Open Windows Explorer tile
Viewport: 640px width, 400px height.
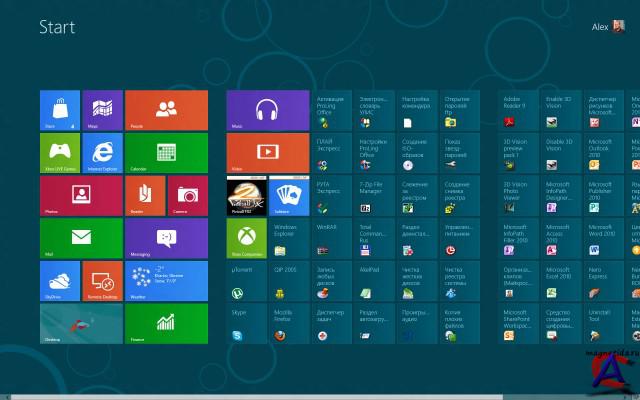[289, 238]
